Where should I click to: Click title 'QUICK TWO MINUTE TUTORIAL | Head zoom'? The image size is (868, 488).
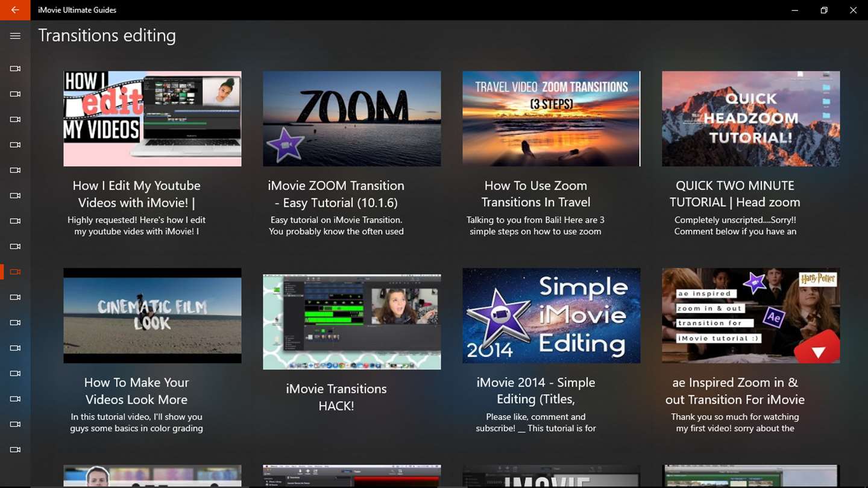pyautogui.click(x=735, y=194)
